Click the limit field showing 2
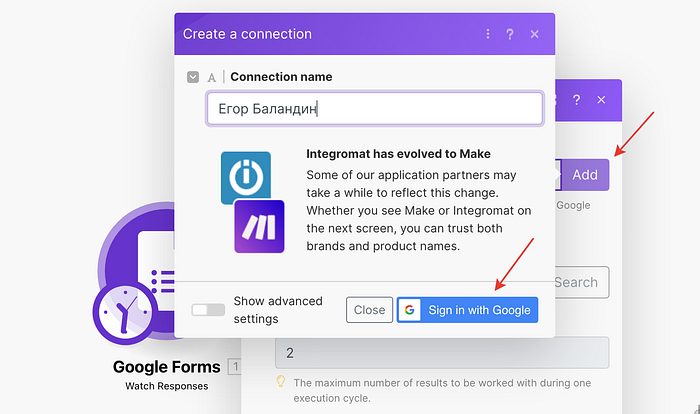700x414 pixels. pyautogui.click(x=442, y=353)
